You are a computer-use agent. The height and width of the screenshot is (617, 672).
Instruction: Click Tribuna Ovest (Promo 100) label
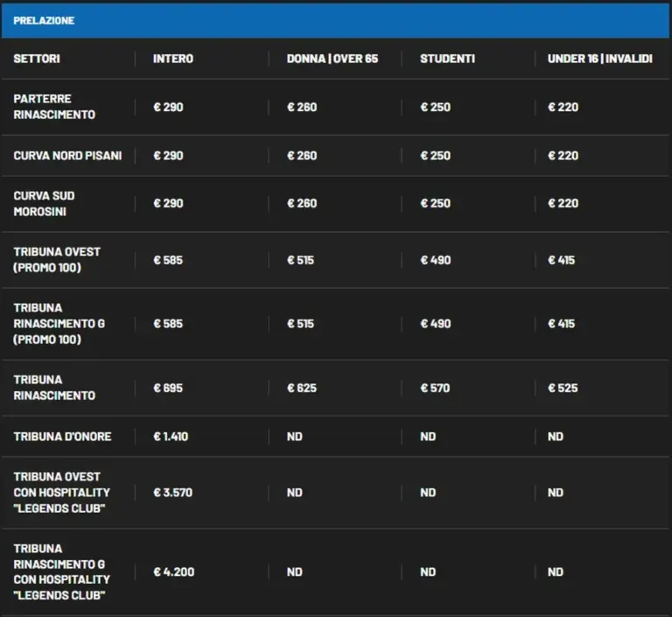click(57, 260)
